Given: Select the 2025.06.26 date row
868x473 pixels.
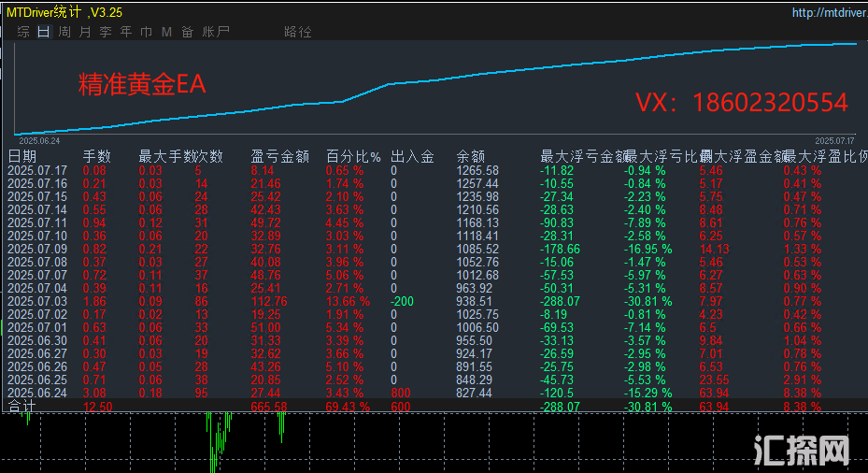Looking at the screenshot, I should [37, 366].
